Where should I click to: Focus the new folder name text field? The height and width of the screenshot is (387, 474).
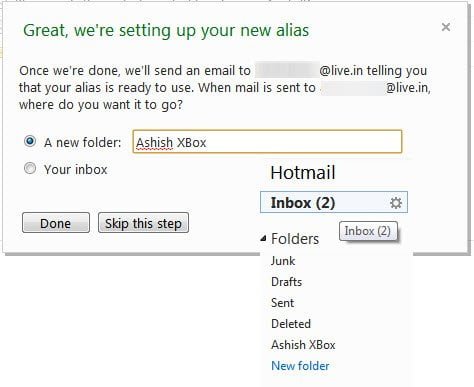[267, 142]
